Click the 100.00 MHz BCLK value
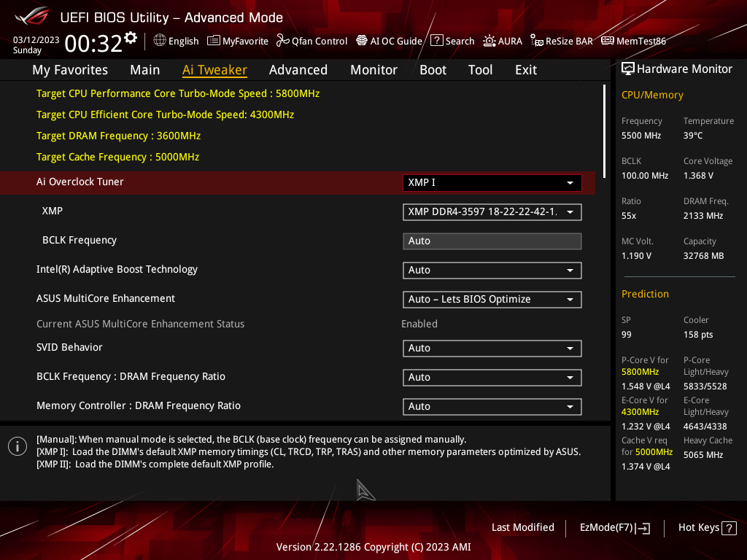 click(x=645, y=176)
